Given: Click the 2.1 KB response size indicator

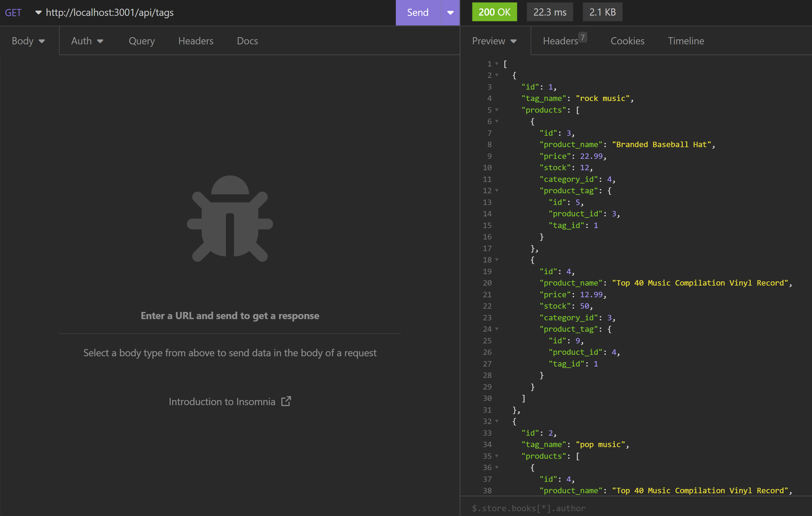Looking at the screenshot, I should (602, 12).
